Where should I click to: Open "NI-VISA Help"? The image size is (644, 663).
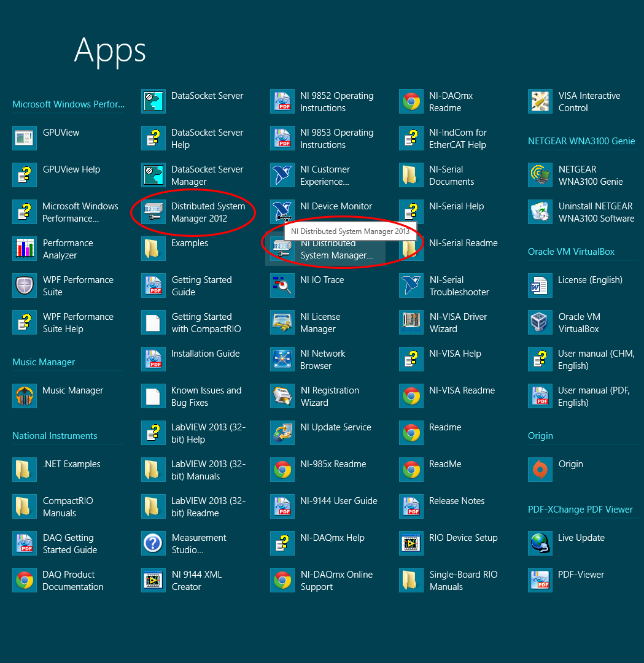[440, 359]
